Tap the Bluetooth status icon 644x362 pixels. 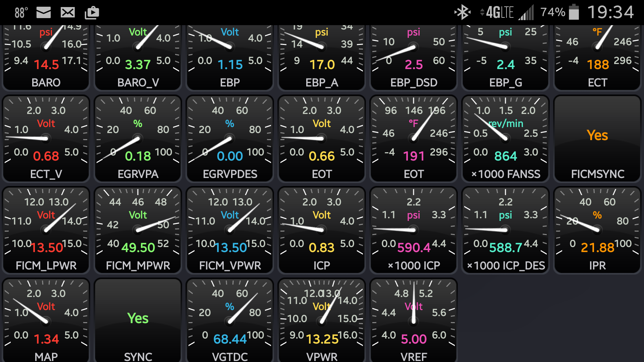coord(463,12)
